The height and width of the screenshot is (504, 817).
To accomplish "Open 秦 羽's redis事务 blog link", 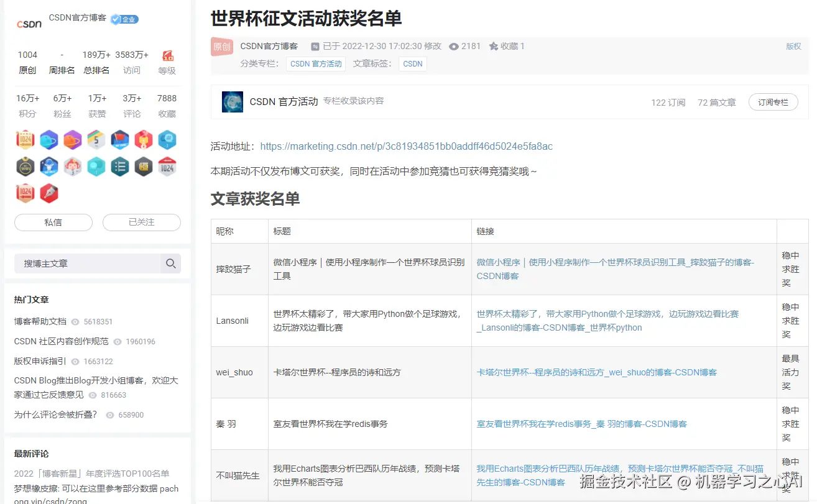I will click(x=582, y=424).
